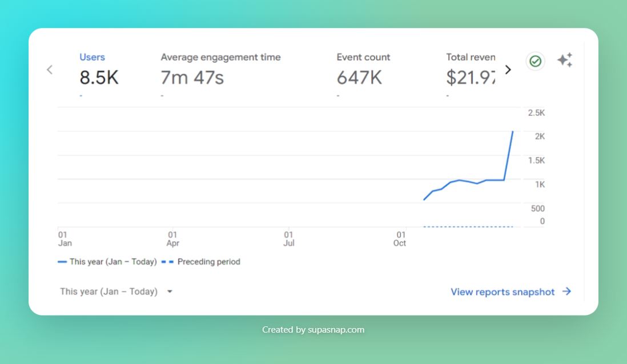Click the right chevron to show more metrics
Screen dimensions: 627x364
click(508, 70)
